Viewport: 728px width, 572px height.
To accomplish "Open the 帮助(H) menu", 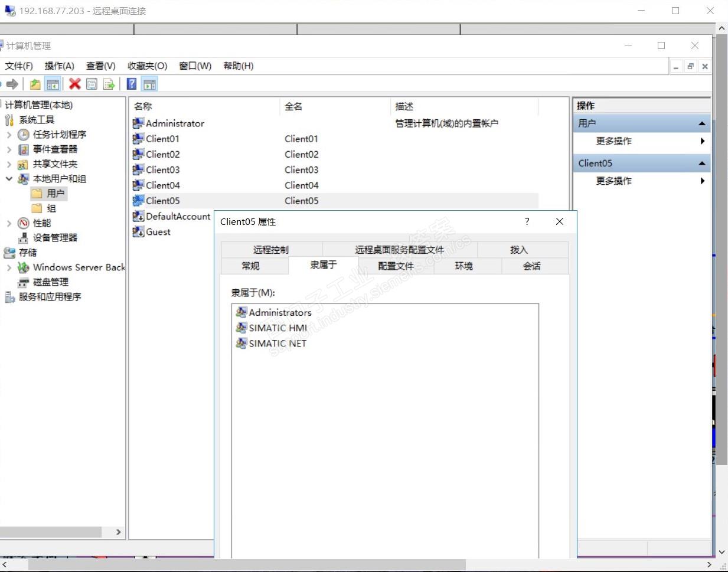I will pyautogui.click(x=239, y=66).
